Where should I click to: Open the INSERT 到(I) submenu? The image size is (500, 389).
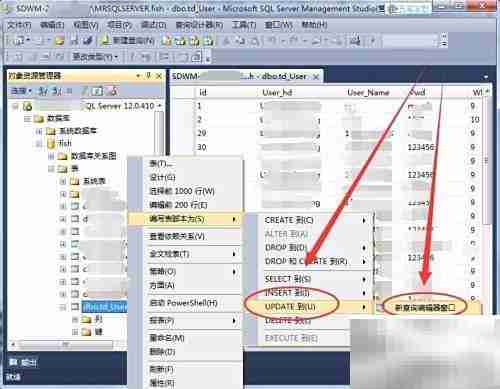click(316, 293)
